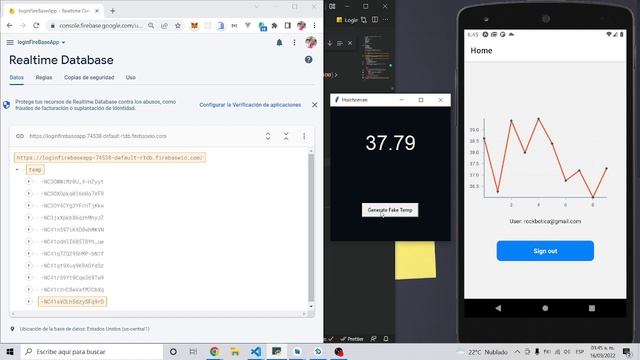Open the loginFireBaseApp project dropdown
This screenshot has width=640, height=360.
41,42
